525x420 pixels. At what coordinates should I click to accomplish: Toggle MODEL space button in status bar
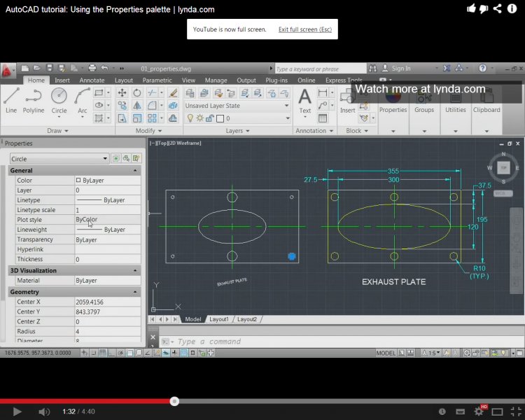click(386, 353)
